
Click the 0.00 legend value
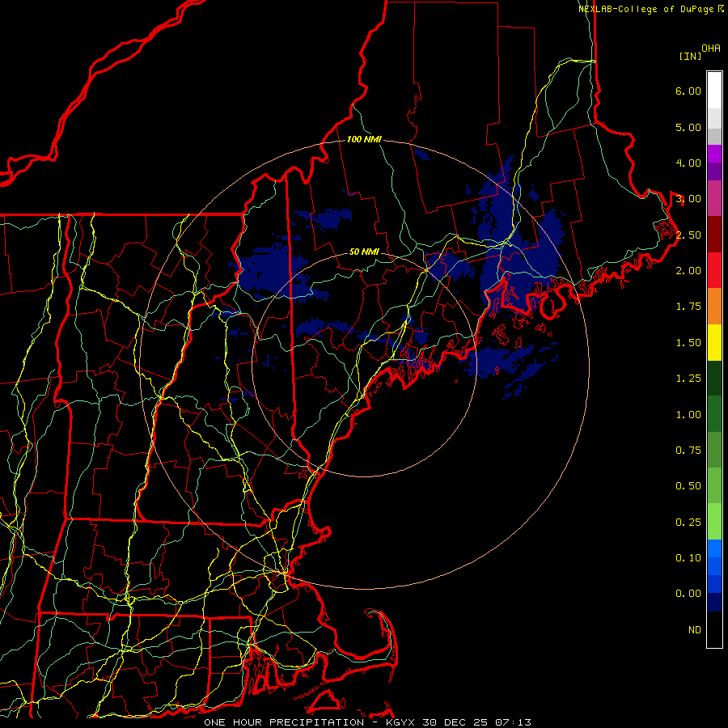(688, 594)
